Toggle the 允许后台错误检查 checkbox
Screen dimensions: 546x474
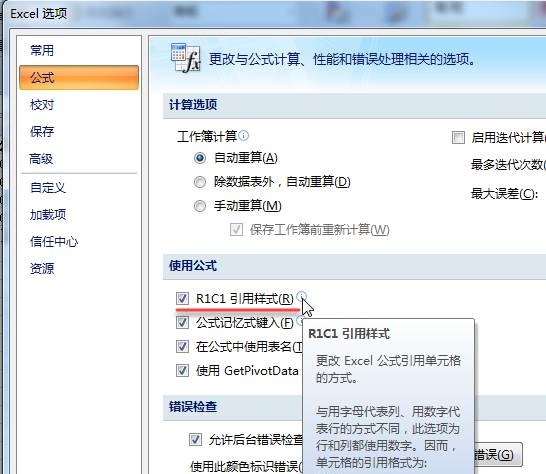click(x=195, y=440)
